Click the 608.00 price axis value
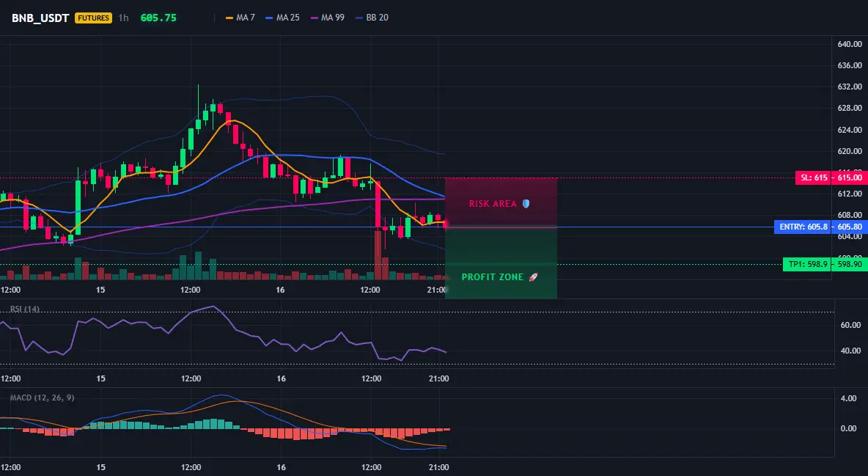Viewport: 868px width, 476px height. click(850, 215)
